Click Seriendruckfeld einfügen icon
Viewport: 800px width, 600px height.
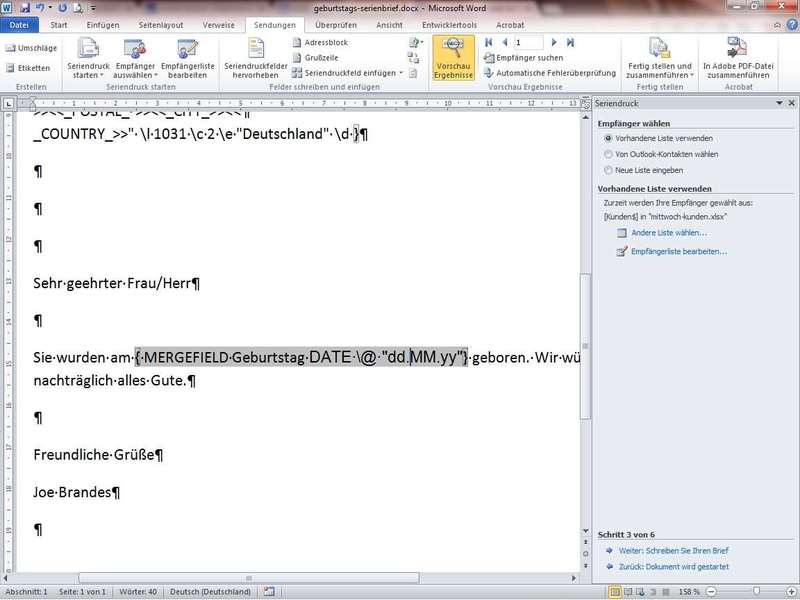(x=297, y=73)
